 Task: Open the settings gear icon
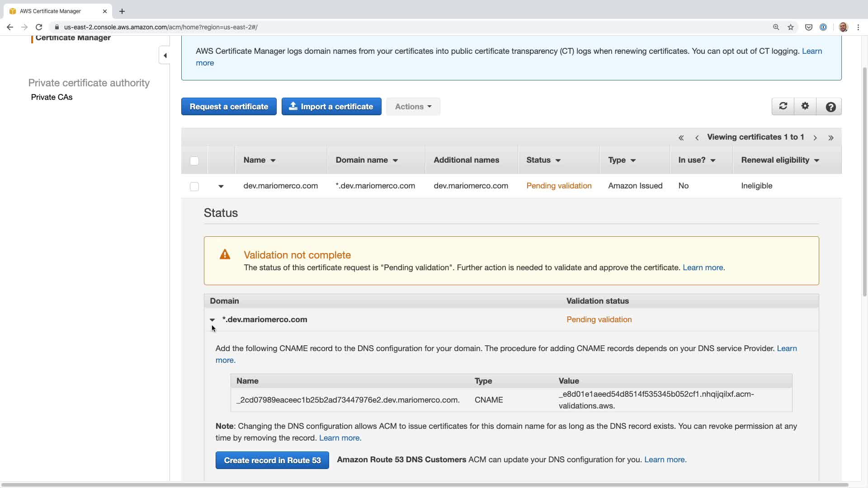[x=805, y=107]
